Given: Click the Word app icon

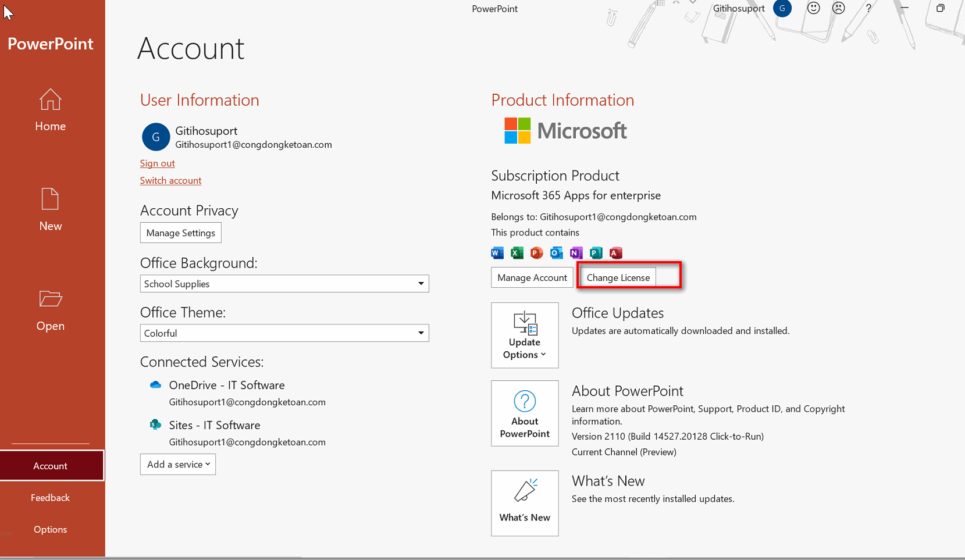Looking at the screenshot, I should (x=497, y=252).
